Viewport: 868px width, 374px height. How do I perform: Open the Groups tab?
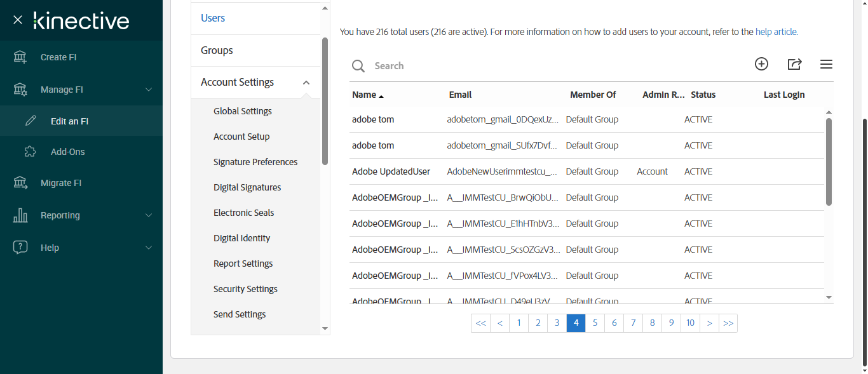pos(217,50)
